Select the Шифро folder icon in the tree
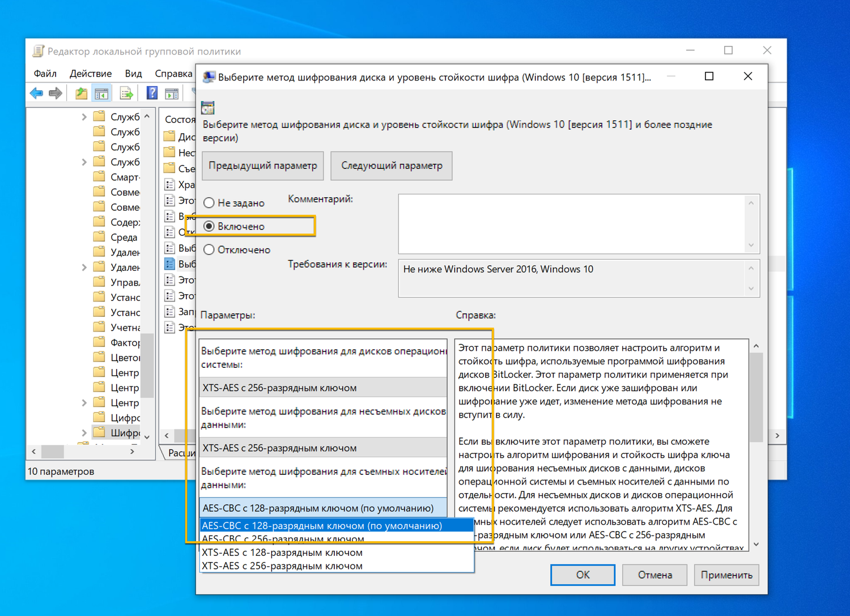 100,432
